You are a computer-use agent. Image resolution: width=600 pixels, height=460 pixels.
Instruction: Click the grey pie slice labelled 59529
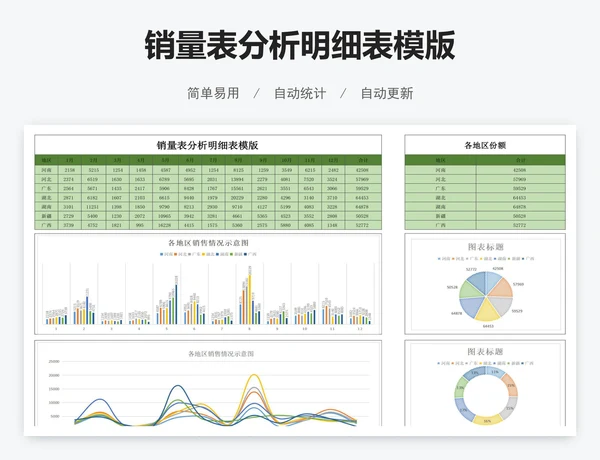[503, 305]
